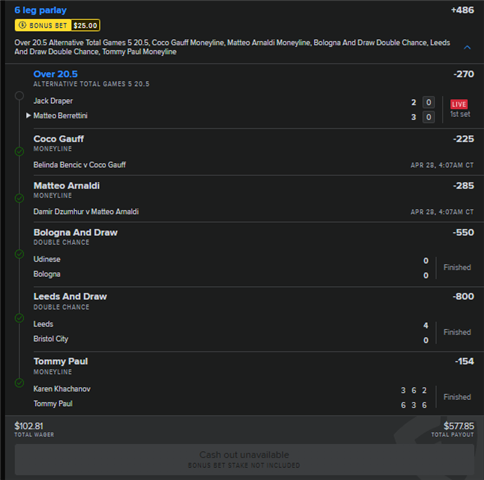Screen dimensions: 484x480
Task: Open the Damir Dzumhur v Matteo Arnaldi match
Action: click(86, 212)
